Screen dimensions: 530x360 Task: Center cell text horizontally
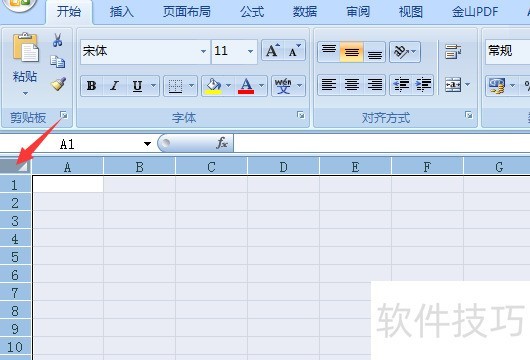point(352,85)
